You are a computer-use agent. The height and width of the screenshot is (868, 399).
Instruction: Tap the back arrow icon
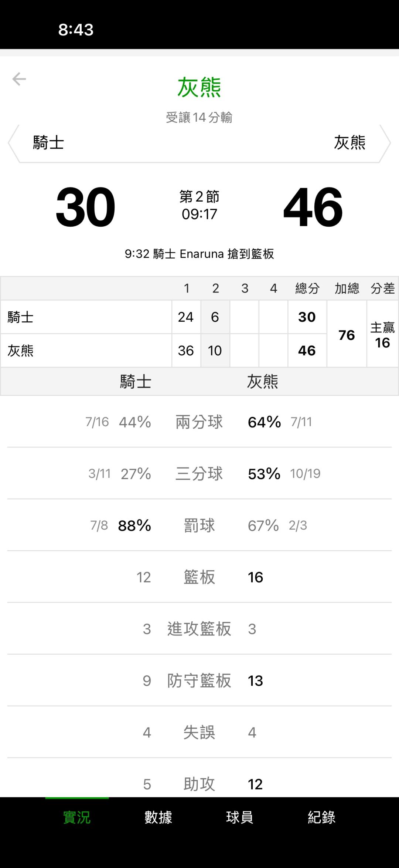coord(19,79)
